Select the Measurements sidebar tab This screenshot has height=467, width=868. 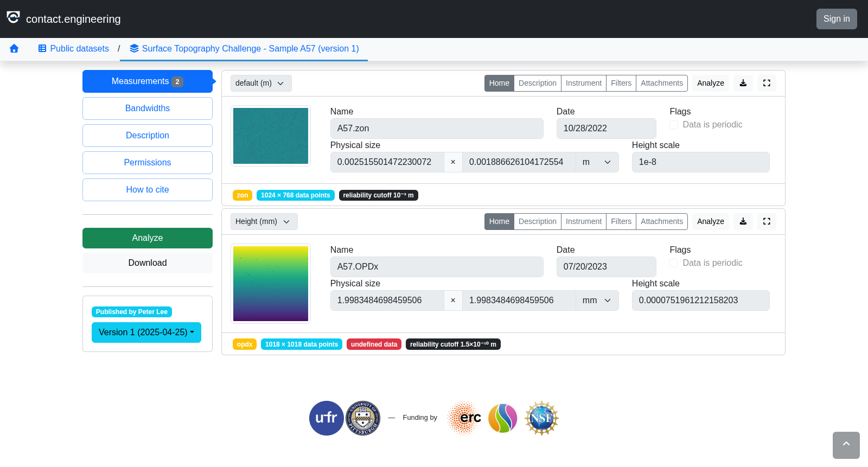(x=148, y=81)
